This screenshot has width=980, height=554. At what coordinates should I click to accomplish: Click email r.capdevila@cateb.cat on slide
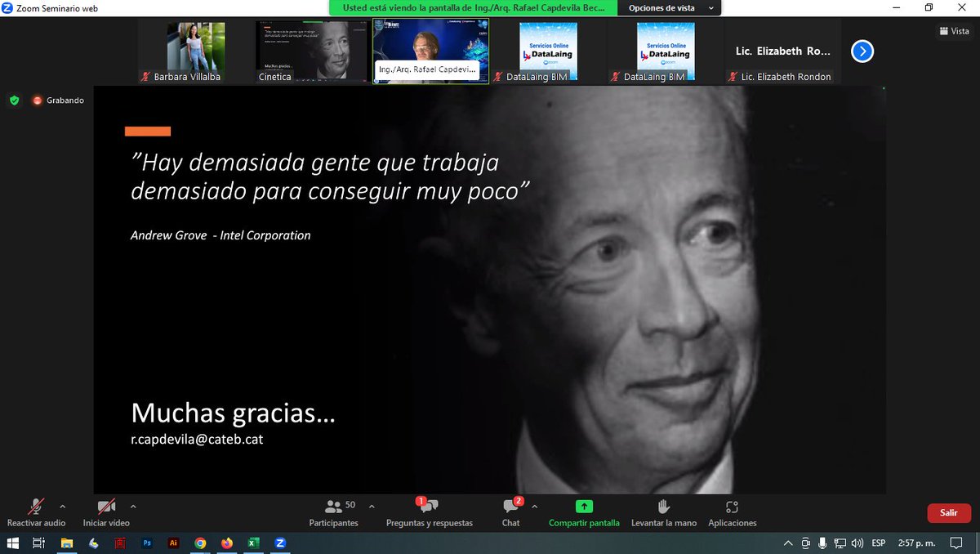pos(197,439)
